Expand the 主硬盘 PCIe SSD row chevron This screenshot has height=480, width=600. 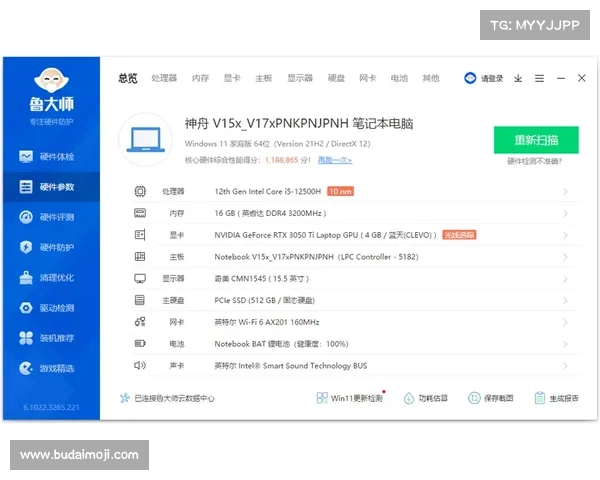tap(565, 300)
